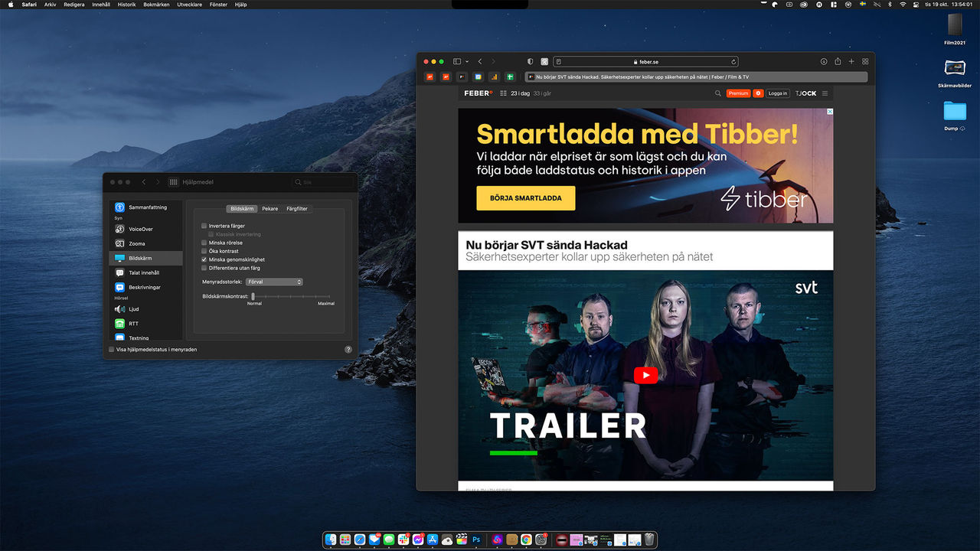Select Zooma in the sidebar

pyautogui.click(x=145, y=243)
